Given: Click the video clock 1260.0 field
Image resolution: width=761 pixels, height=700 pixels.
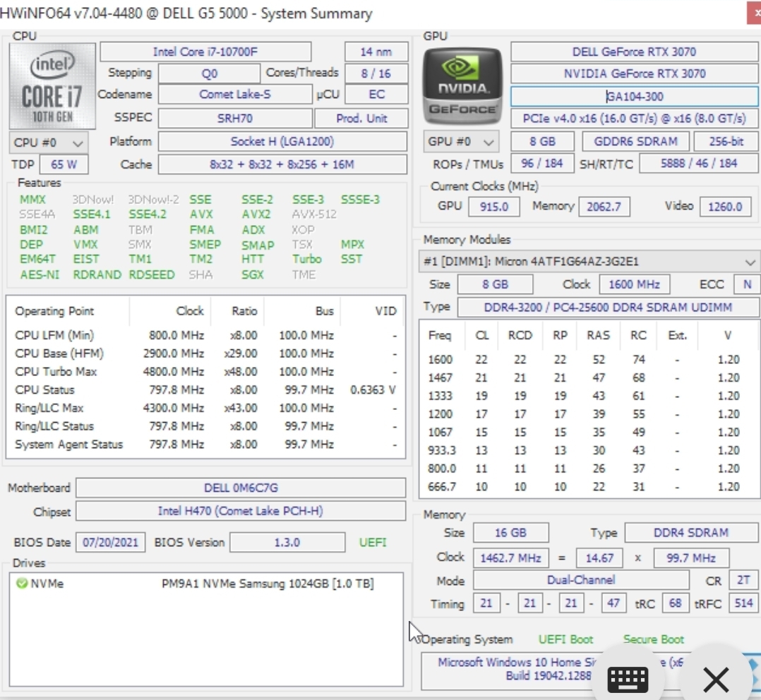Looking at the screenshot, I should [725, 207].
